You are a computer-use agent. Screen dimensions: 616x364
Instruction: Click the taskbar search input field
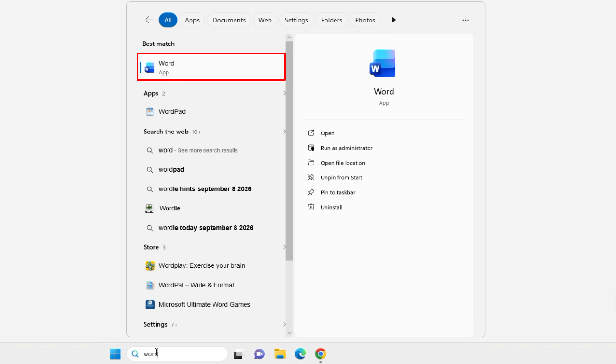(177, 354)
